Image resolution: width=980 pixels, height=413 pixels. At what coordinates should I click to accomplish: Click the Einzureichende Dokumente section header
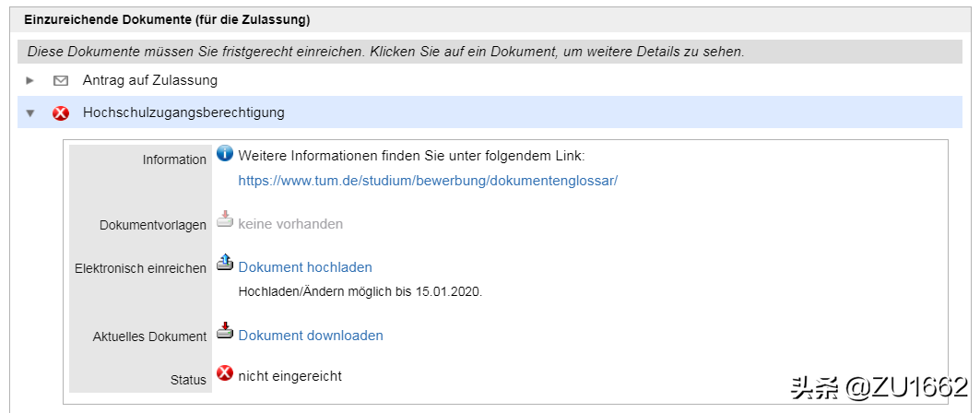tap(167, 18)
